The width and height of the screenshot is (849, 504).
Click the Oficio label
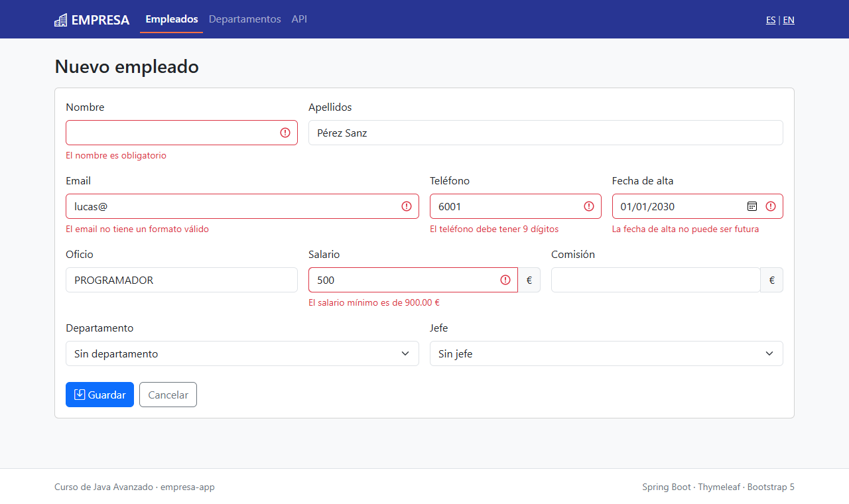tap(80, 254)
